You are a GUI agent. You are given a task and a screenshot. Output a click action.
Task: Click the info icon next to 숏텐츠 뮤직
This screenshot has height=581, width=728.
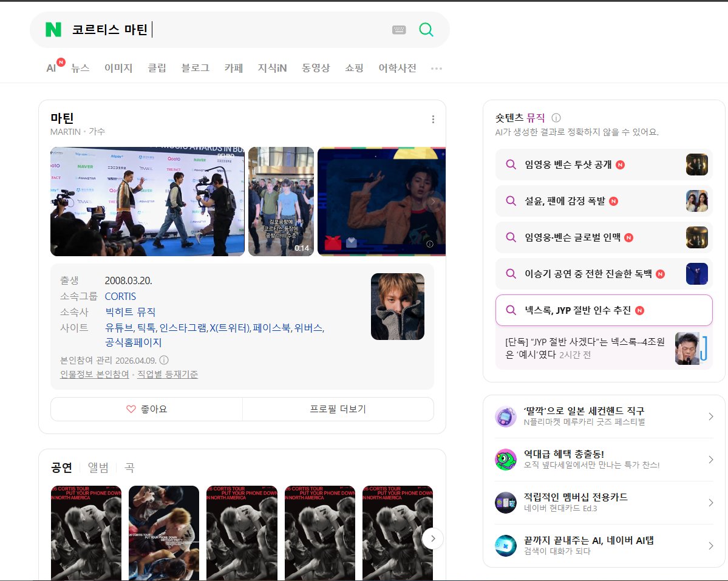[x=556, y=118]
